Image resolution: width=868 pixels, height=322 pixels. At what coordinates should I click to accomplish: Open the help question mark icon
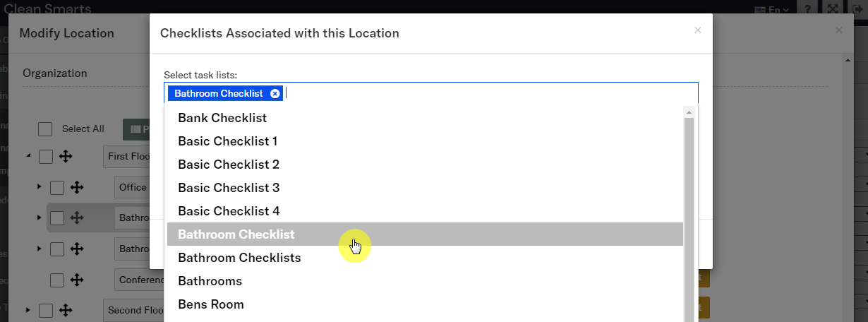click(807, 9)
